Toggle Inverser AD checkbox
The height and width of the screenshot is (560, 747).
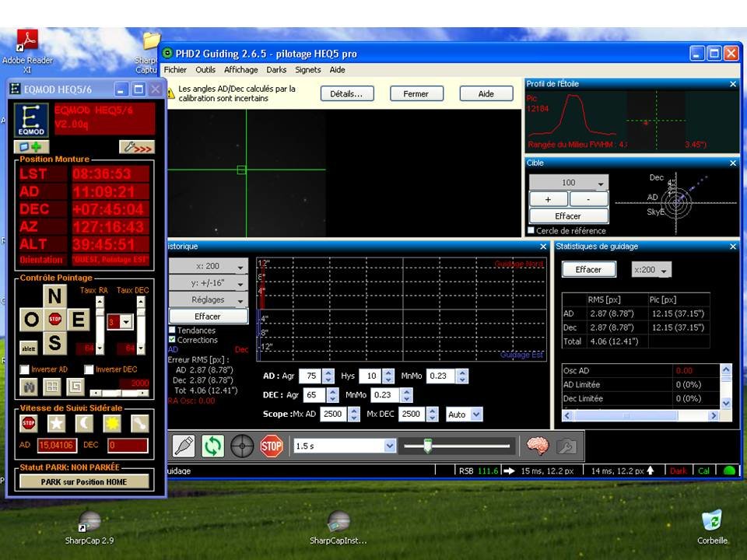coord(24,369)
